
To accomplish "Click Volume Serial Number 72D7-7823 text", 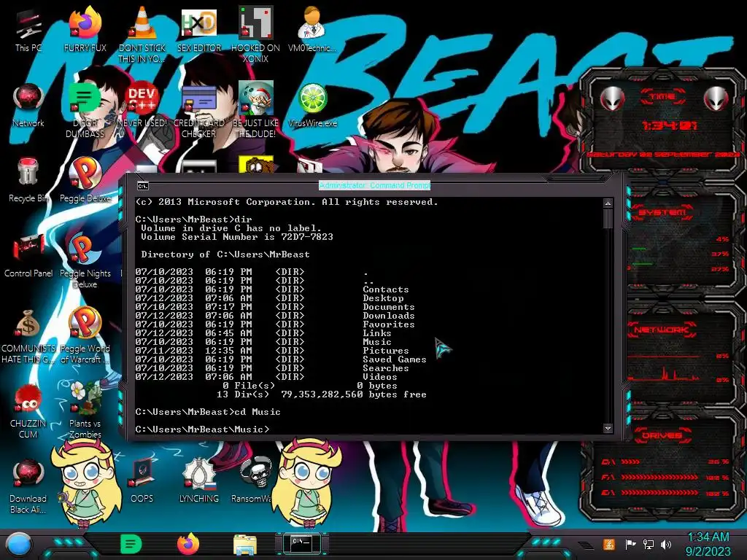I will 237,237.
